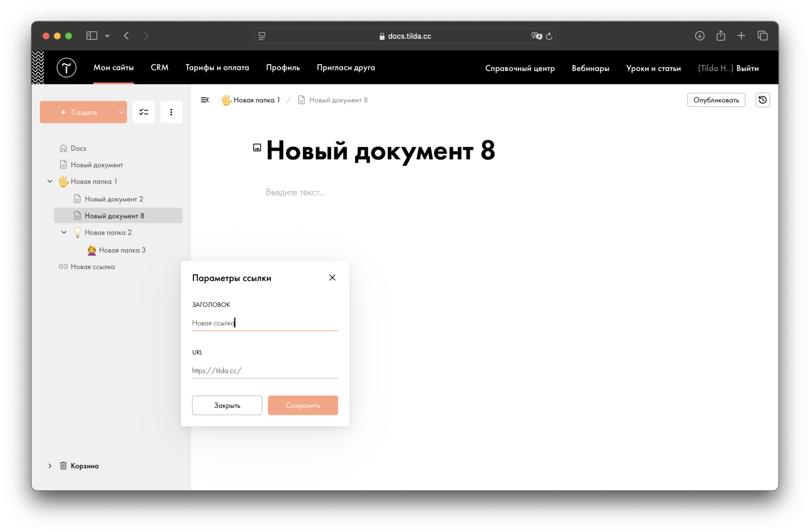Click the Закрыть button in dialog

(227, 405)
